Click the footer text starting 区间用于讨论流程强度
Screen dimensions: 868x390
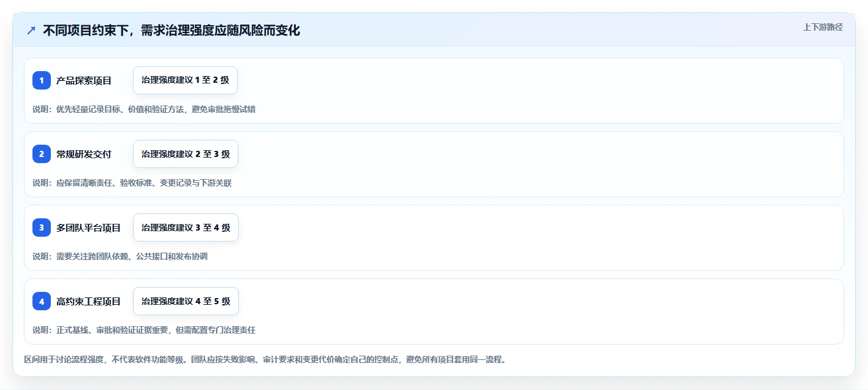tap(265, 359)
